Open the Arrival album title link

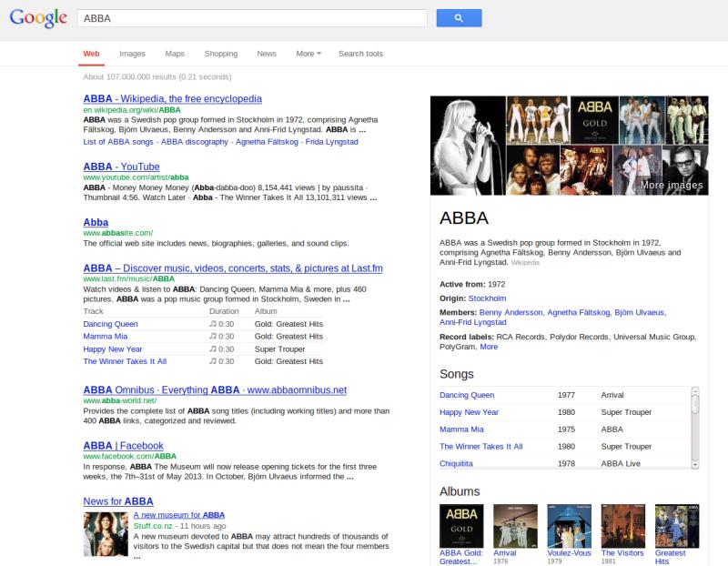[x=505, y=553]
